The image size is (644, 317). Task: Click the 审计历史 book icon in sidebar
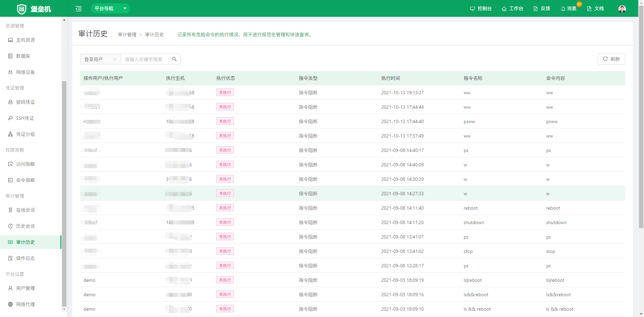click(10, 242)
